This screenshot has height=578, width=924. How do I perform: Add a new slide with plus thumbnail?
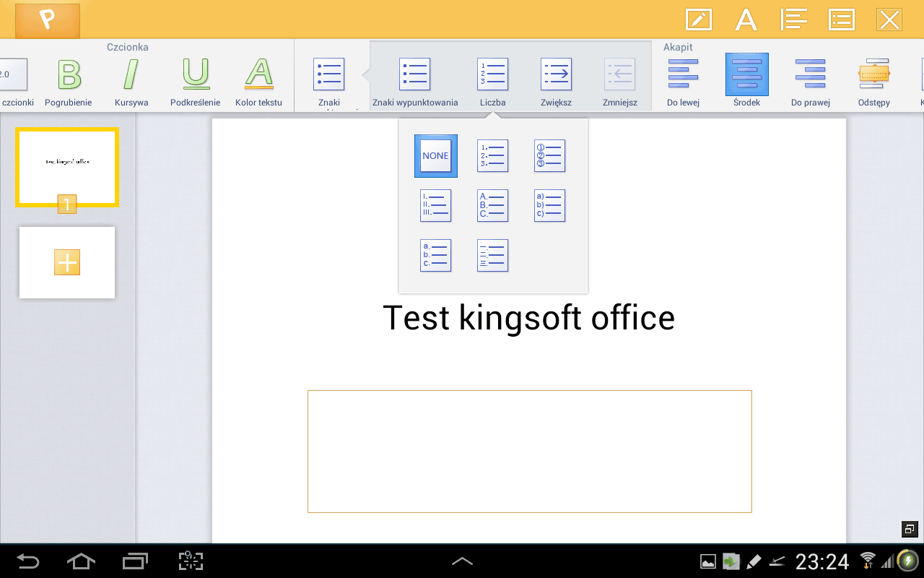[67, 262]
